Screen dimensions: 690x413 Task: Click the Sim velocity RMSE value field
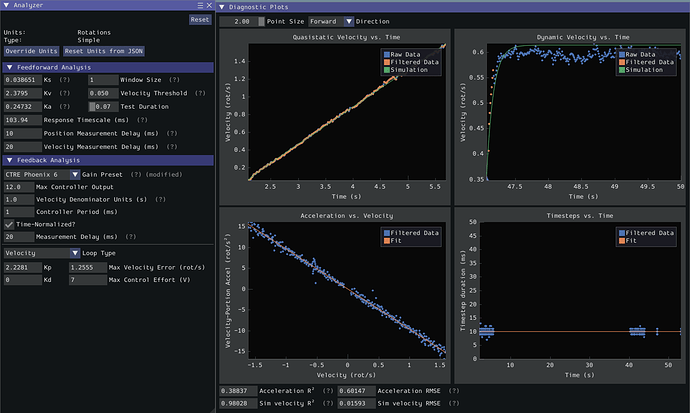pyautogui.click(x=356, y=403)
